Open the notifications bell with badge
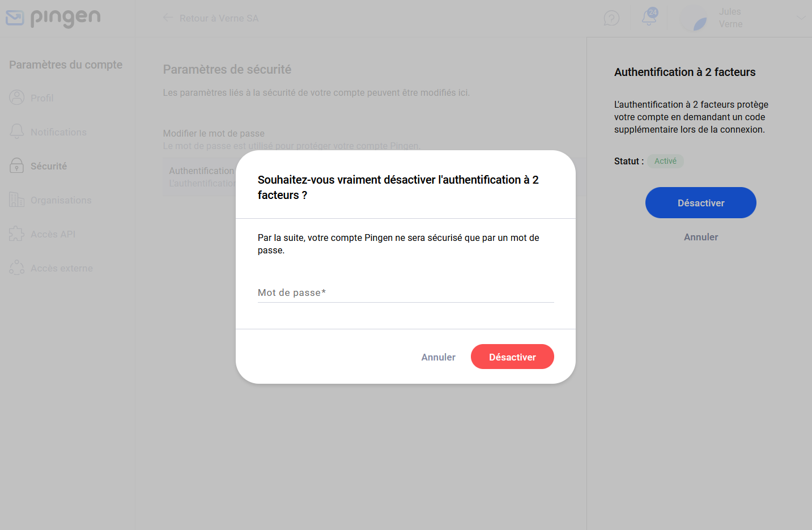This screenshot has width=812, height=530. [x=649, y=17]
